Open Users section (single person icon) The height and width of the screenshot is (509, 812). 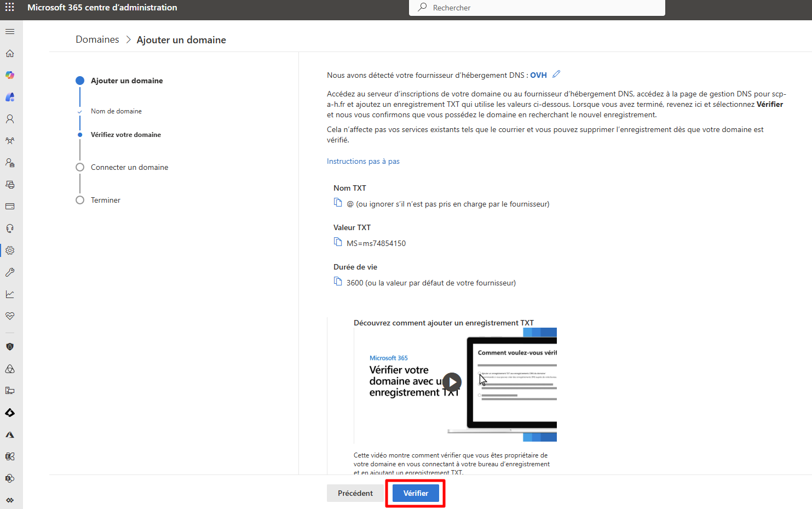click(x=10, y=119)
